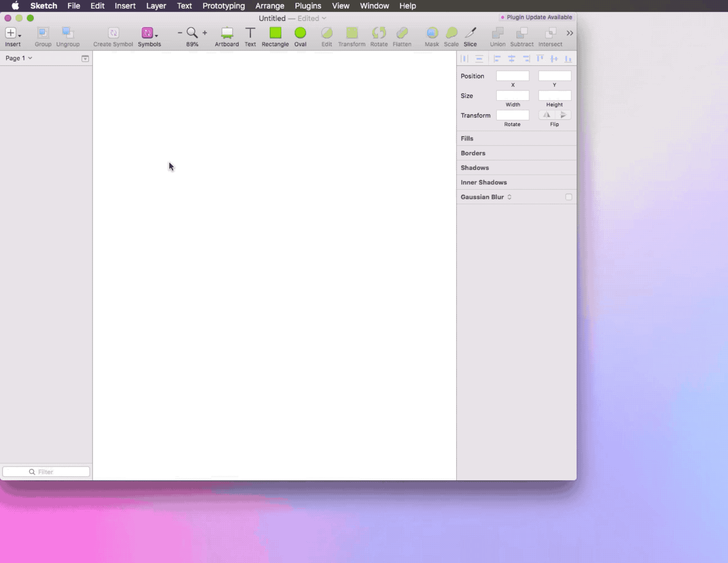Expand the toolbar overflow chevron
This screenshot has height=563, width=728.
pyautogui.click(x=570, y=33)
